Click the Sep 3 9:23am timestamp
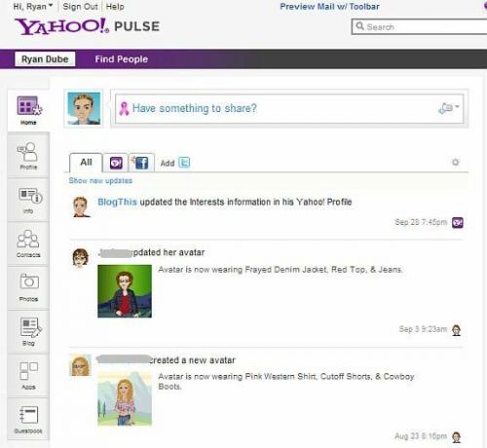 coord(423,329)
